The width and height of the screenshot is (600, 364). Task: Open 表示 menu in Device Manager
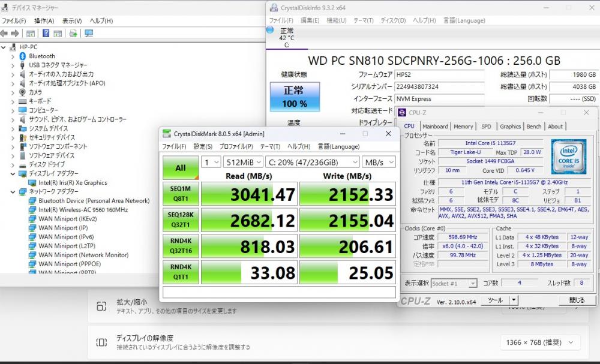(72, 20)
